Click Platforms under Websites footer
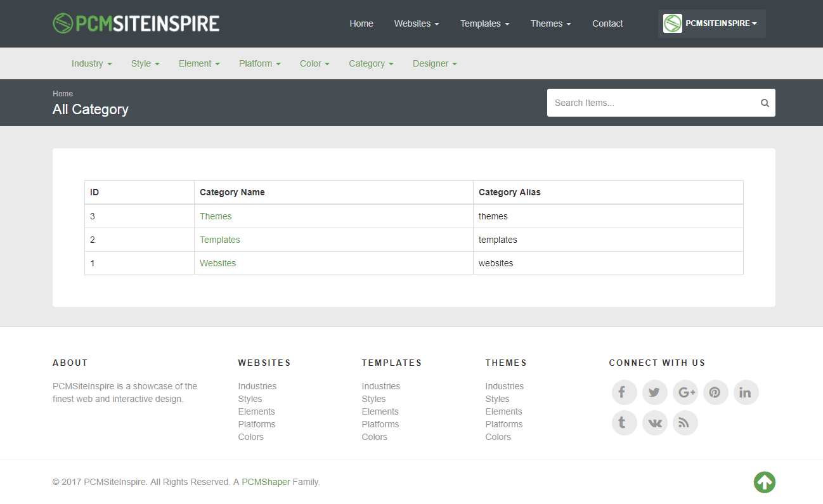The height and width of the screenshot is (504, 823). (257, 424)
